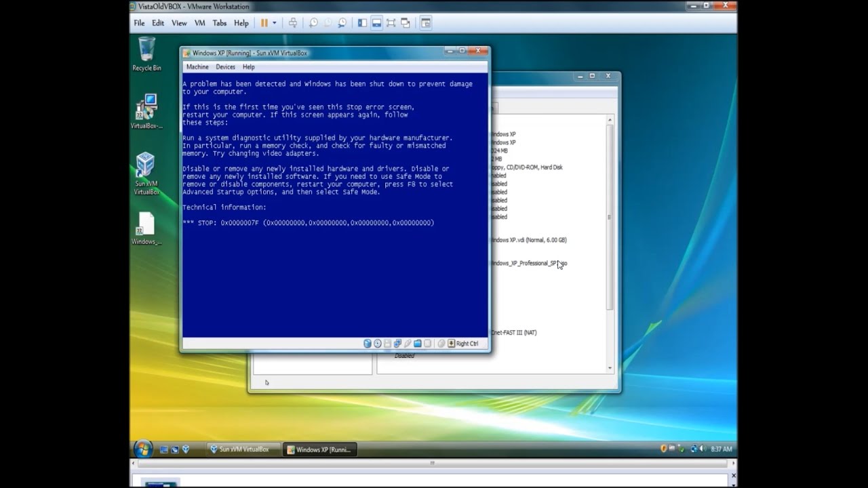Click the security shield tray icon
Viewport: 868px width, 488px height.
pyautogui.click(x=663, y=449)
